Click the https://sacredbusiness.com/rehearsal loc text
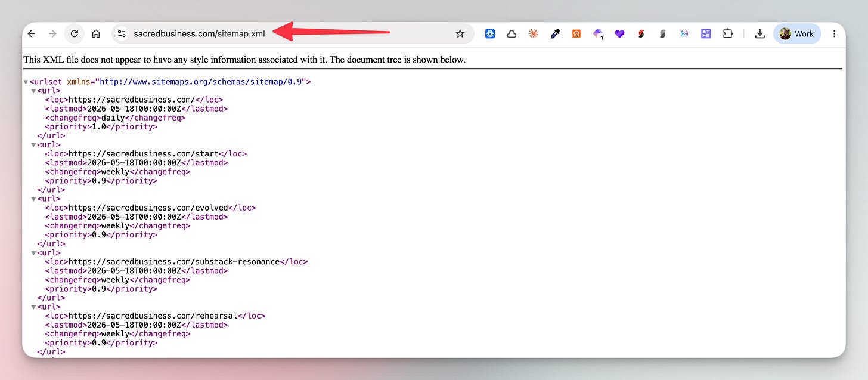 tap(154, 316)
